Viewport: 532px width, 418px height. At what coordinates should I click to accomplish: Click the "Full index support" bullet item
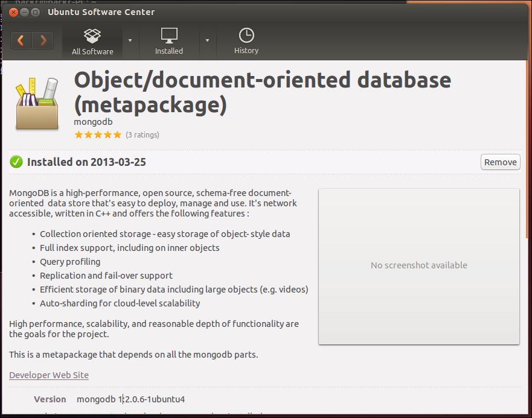click(x=130, y=248)
